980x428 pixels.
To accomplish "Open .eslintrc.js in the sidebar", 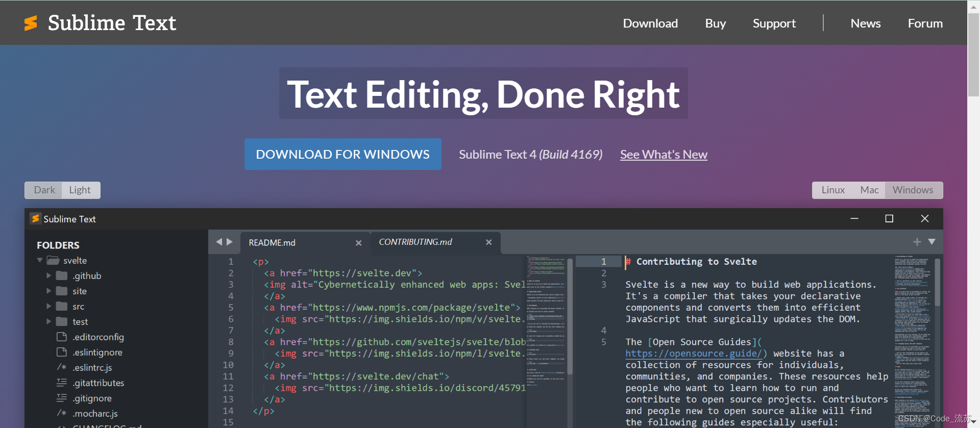I will pos(92,367).
